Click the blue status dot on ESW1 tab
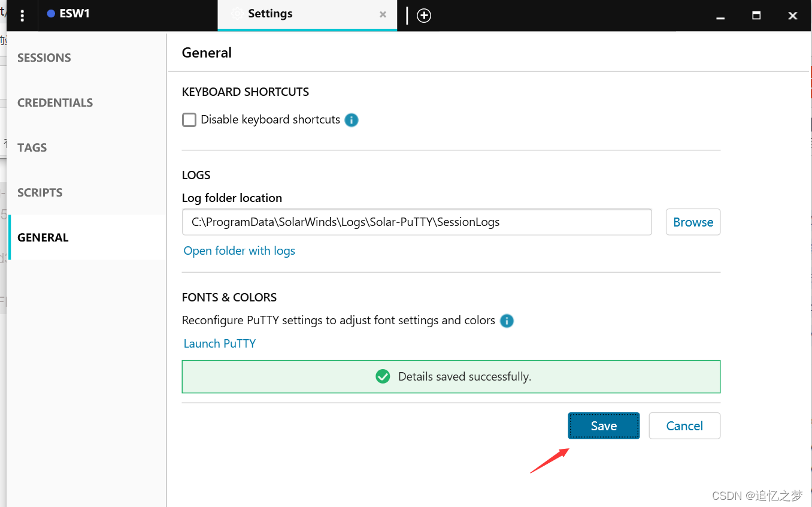Screen dimensions: 812x507 pyautogui.click(x=51, y=14)
